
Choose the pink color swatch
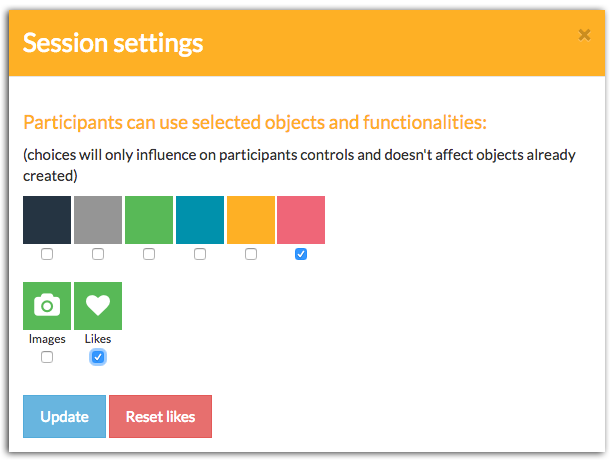point(302,220)
